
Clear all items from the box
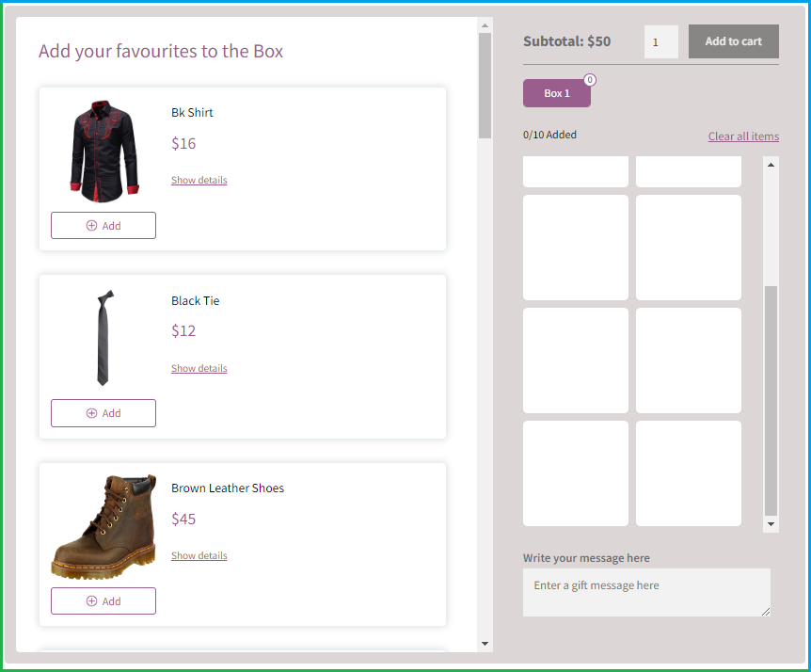click(743, 136)
